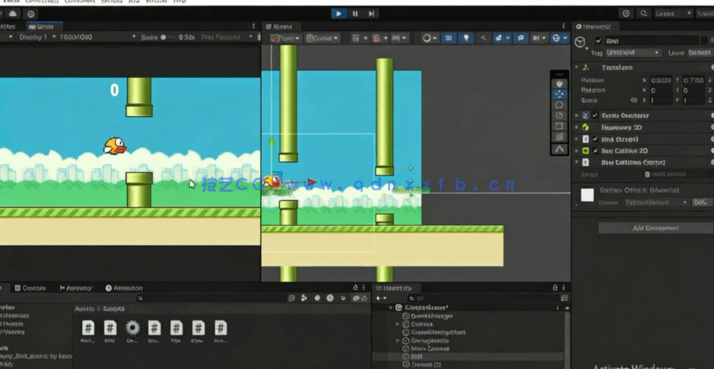Viewport: 714px width, 369px height.
Task: Click the custom editor tools icon in the overlay
Action: point(559,149)
